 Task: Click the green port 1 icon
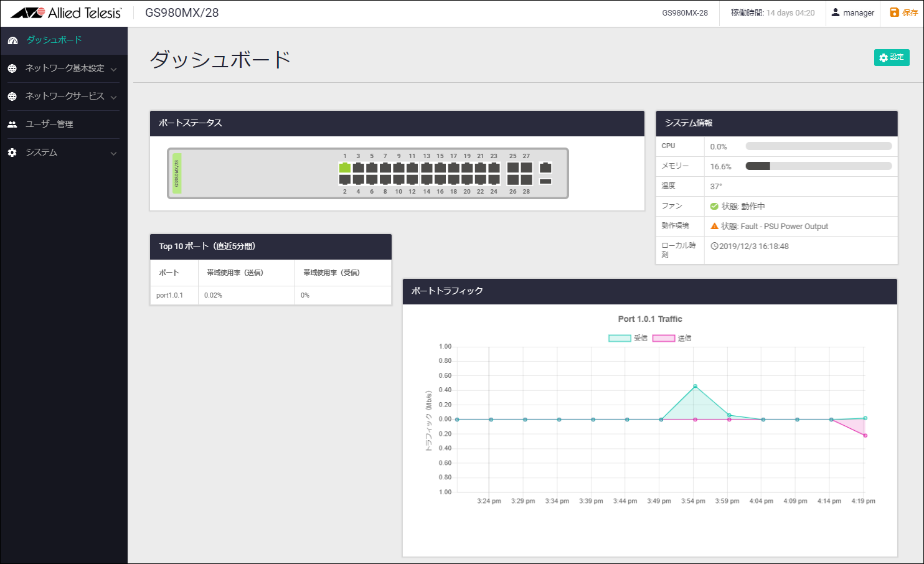(344, 167)
